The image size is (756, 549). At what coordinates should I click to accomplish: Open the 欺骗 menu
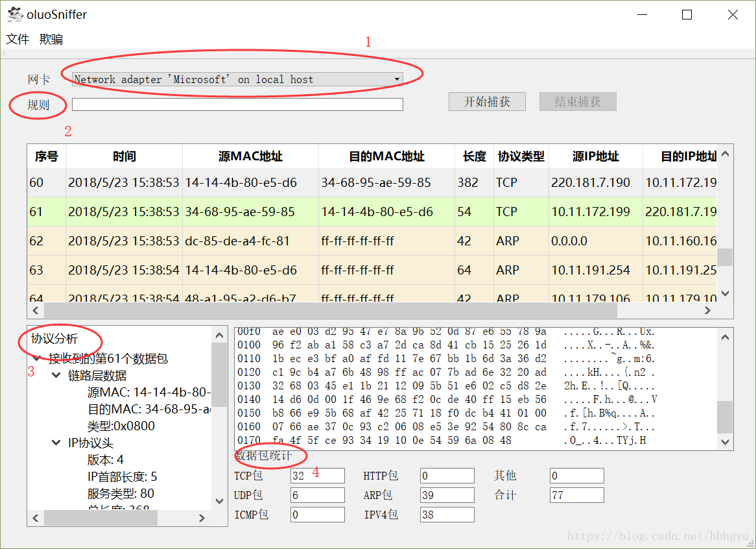point(51,39)
